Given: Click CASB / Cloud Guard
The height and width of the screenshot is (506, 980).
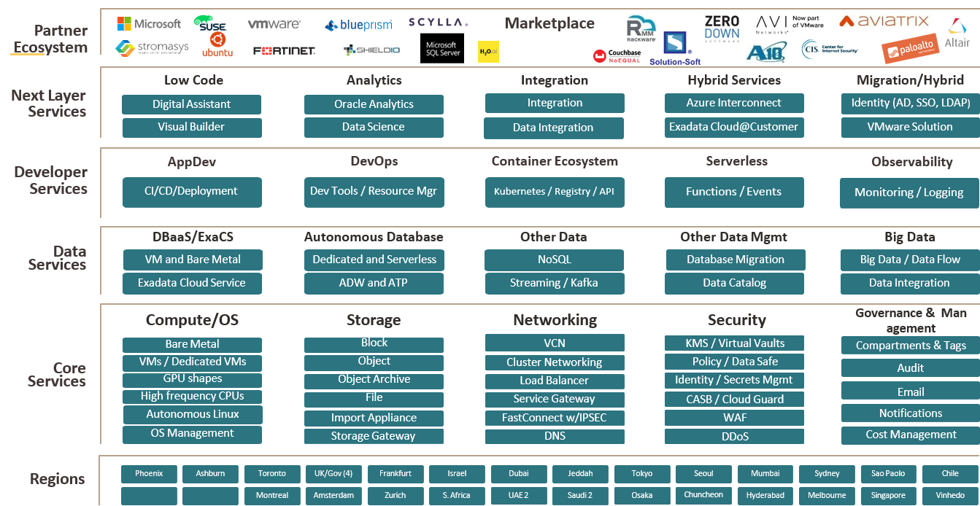Looking at the screenshot, I should [734, 400].
